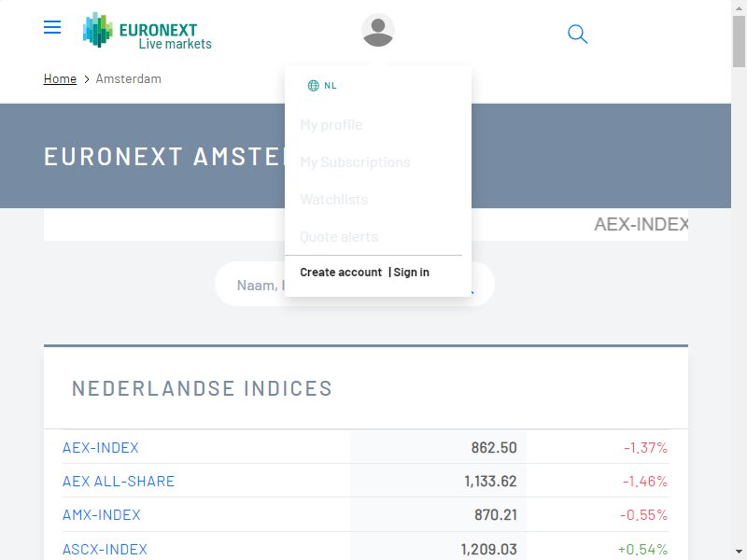Viewport: 747px width, 560px height.
Task: Open Quote alerts menu entry
Action: tap(339, 237)
